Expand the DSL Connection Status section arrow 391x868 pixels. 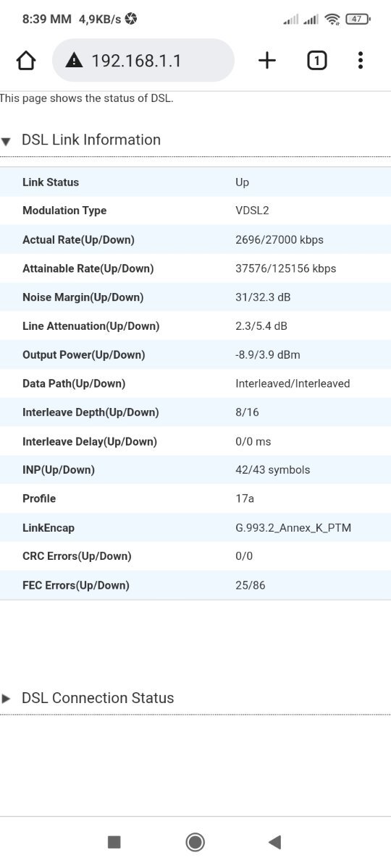(7, 699)
